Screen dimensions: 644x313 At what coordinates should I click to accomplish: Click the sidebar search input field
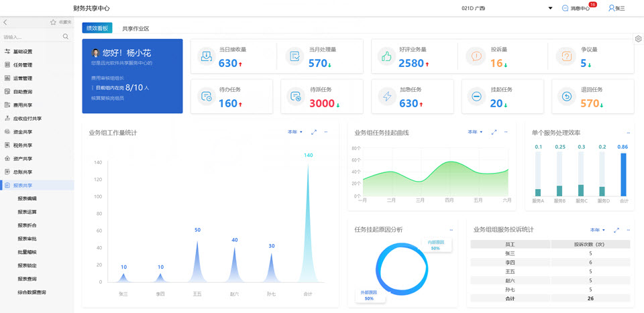30,37
